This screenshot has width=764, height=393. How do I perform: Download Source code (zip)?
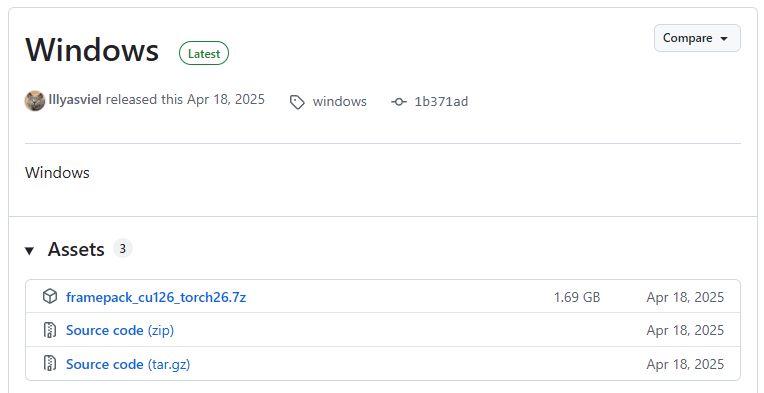point(120,330)
